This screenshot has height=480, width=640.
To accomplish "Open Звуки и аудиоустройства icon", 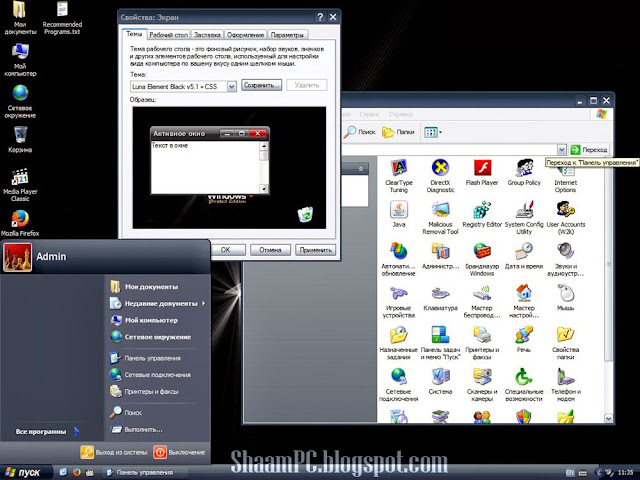I will coord(566,260).
